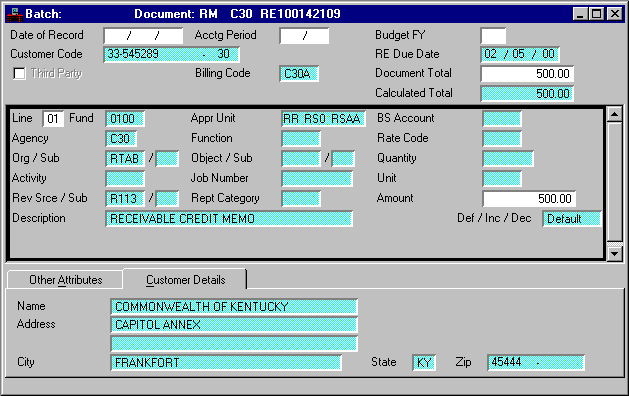Click the line scrollbar up arrow
The image size is (629, 396).
(615, 114)
